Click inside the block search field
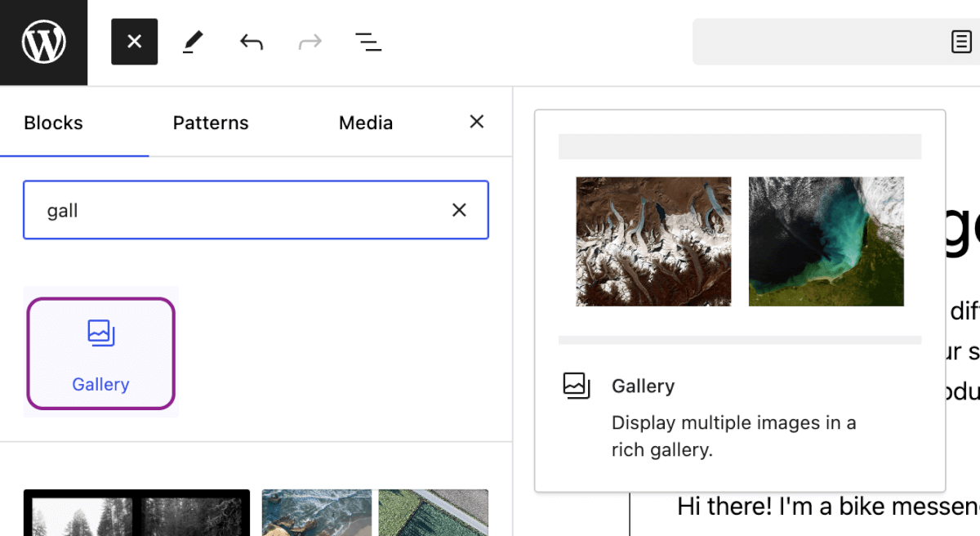Screen dimensions: 980x536 click(245, 210)
